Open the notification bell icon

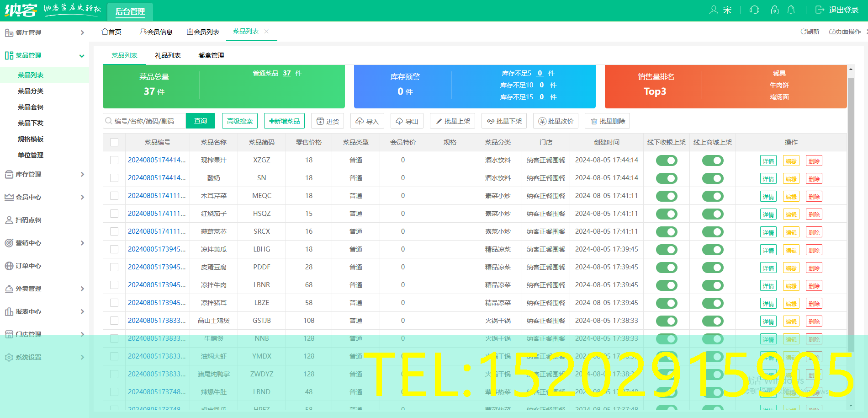[x=791, y=10]
